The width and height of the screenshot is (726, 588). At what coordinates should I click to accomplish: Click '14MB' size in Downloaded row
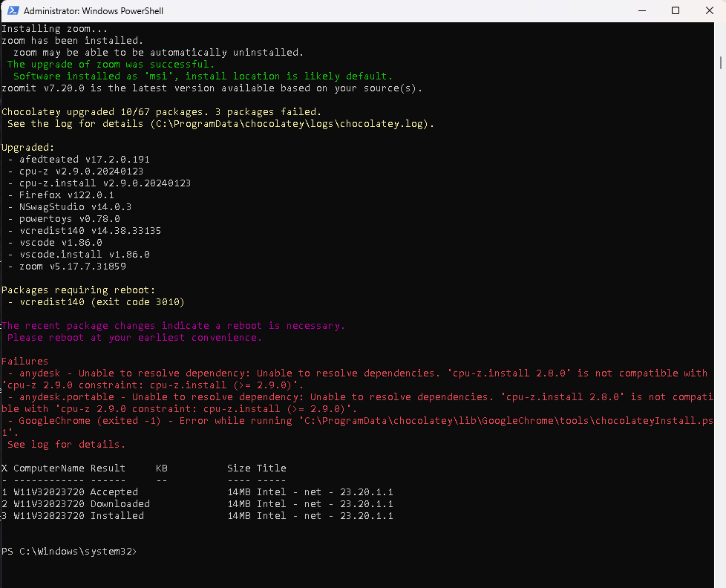pos(238,504)
